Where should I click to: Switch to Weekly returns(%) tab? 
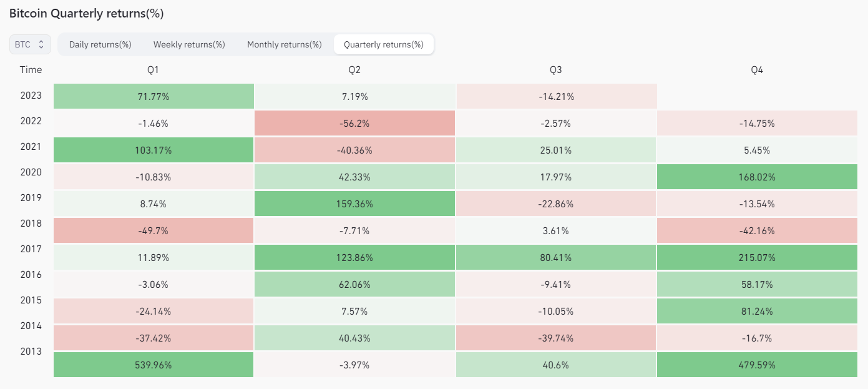click(x=189, y=44)
